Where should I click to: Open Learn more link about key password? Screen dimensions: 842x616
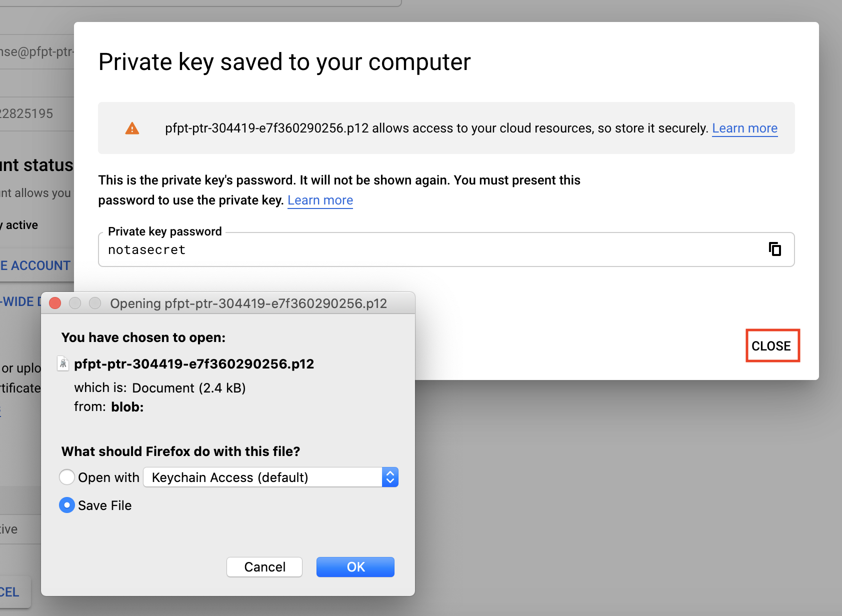tap(320, 200)
